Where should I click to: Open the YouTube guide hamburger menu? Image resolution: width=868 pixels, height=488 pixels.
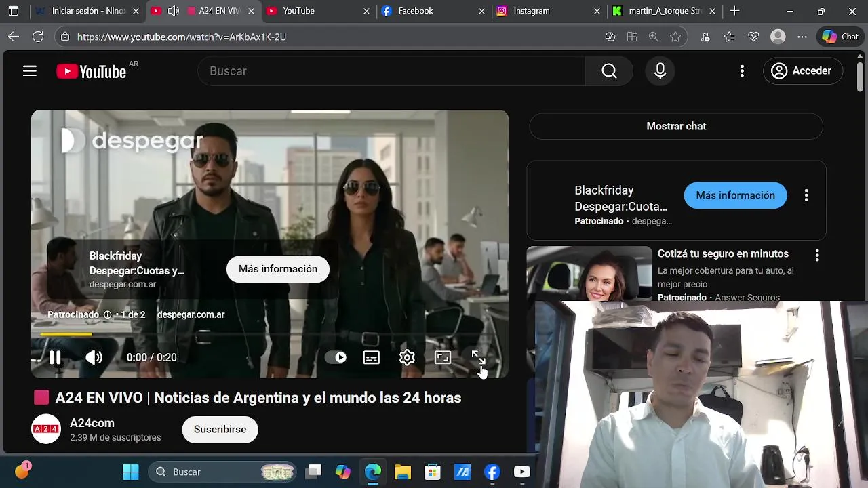pos(30,71)
